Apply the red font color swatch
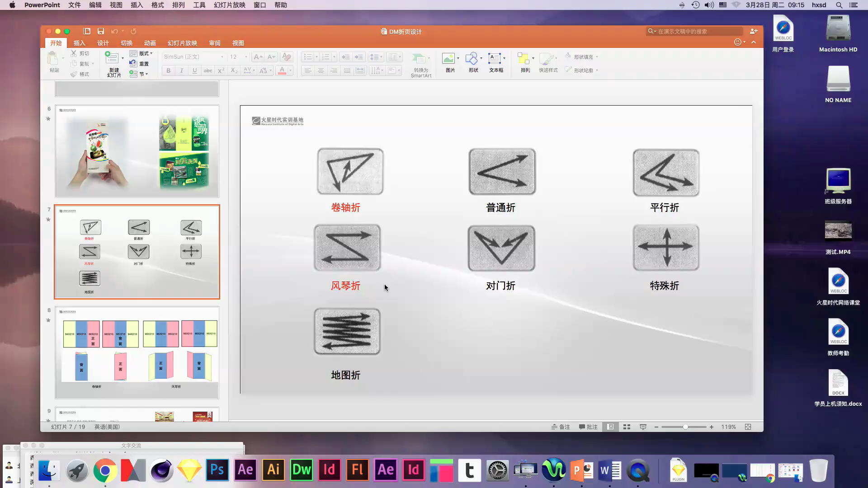Screen dimensions: 868x488 282,70
